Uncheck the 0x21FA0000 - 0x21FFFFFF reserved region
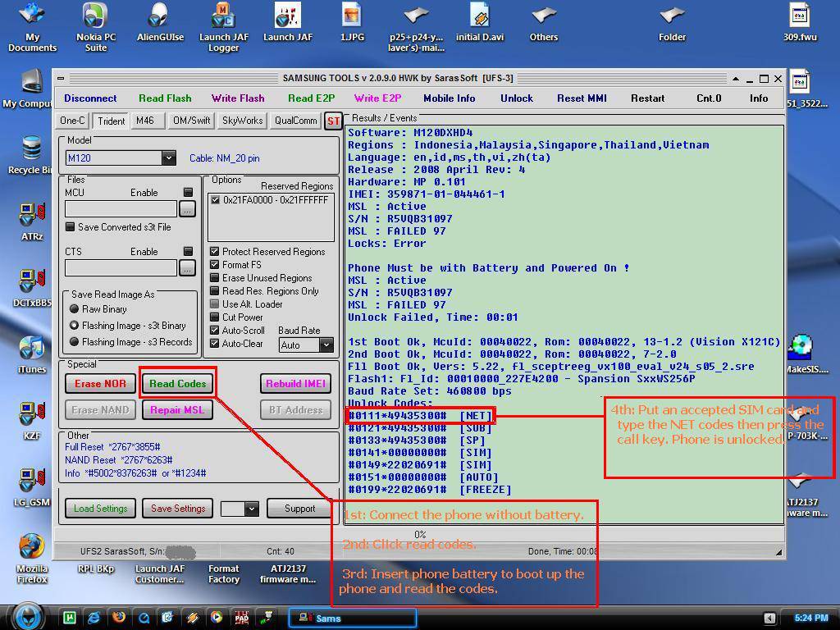Viewport: 840px width, 630px height. point(216,200)
